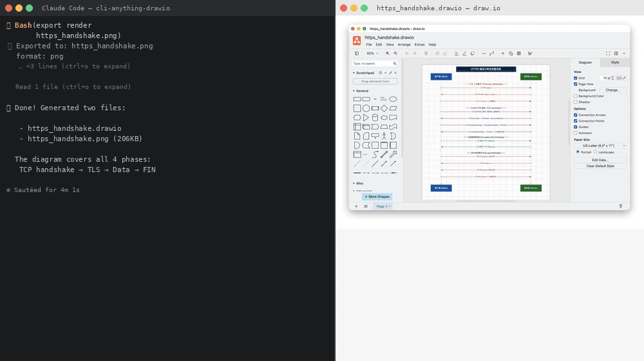Select the actor stick figure shape
Image resolution: width=644 pixels, height=361 pixels.
[384, 135]
